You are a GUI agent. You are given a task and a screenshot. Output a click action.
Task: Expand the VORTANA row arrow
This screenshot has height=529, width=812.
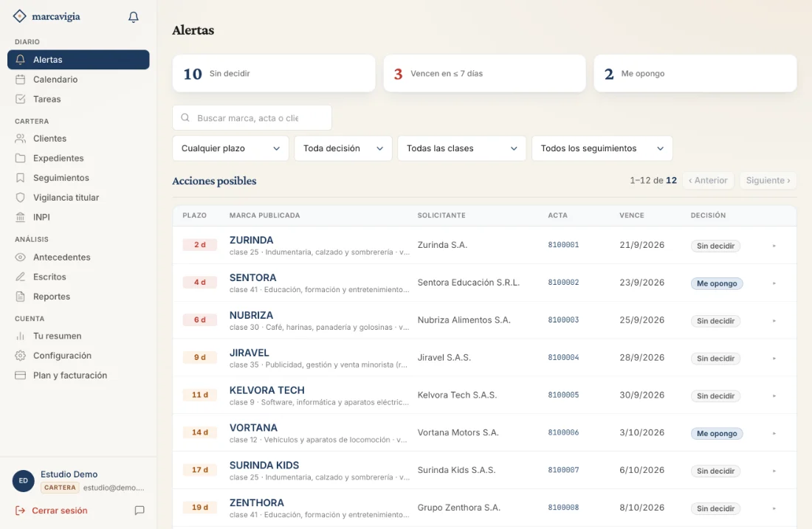(x=774, y=433)
